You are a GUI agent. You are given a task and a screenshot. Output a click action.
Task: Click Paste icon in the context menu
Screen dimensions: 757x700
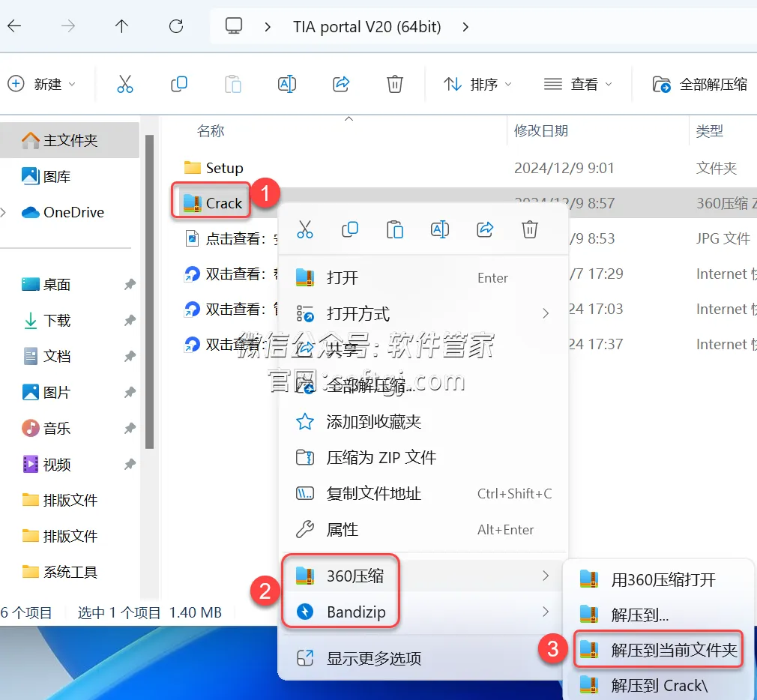395,229
